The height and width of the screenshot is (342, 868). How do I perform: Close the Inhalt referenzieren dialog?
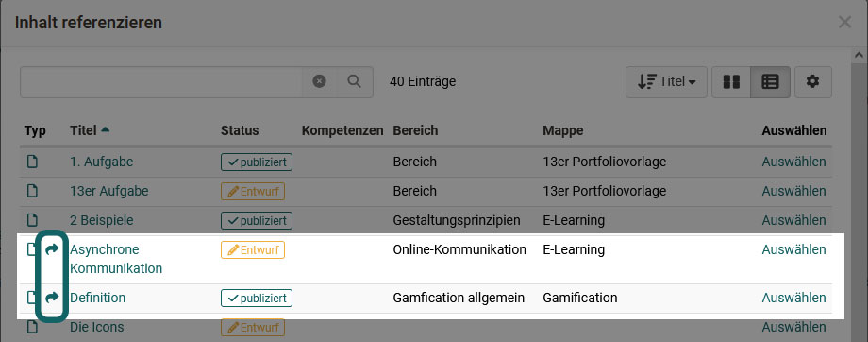pos(844,22)
